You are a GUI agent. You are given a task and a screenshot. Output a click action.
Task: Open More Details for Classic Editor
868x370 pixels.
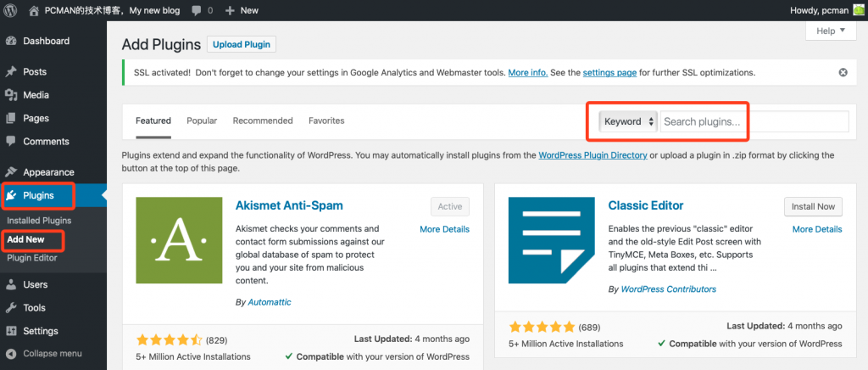pyautogui.click(x=817, y=229)
